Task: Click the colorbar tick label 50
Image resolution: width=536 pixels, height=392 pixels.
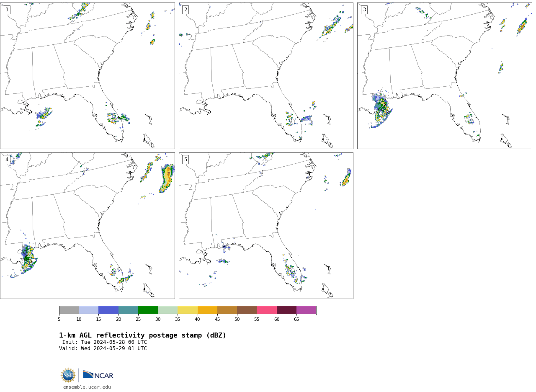Action: pos(237,320)
